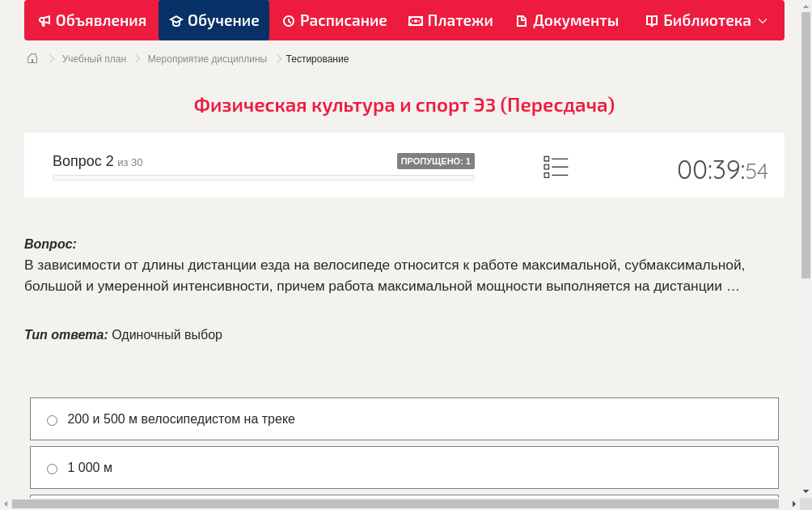Select answer "200 и 500 м велосипедистом на треке"
Image resolution: width=812 pixels, height=510 pixels.
(181, 419)
